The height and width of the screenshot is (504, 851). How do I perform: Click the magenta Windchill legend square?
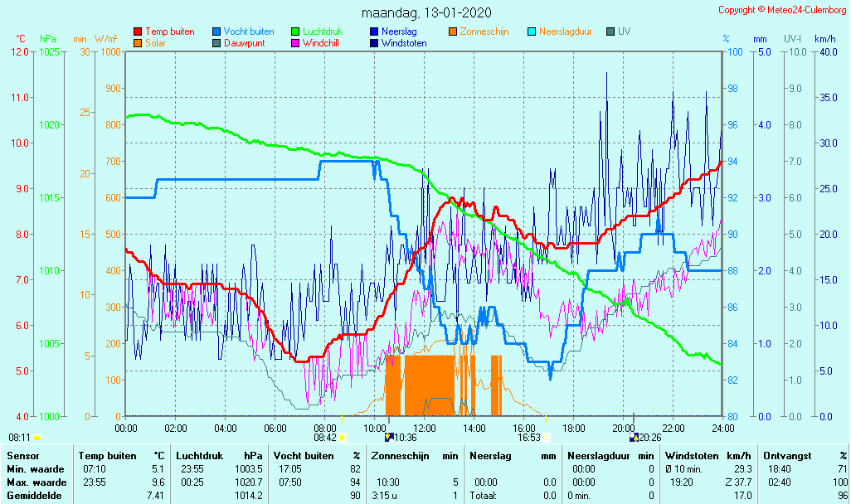[295, 43]
